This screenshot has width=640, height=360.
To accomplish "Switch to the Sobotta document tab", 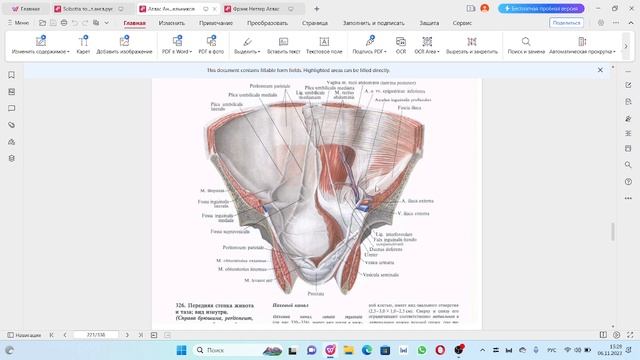I will pos(88,9).
